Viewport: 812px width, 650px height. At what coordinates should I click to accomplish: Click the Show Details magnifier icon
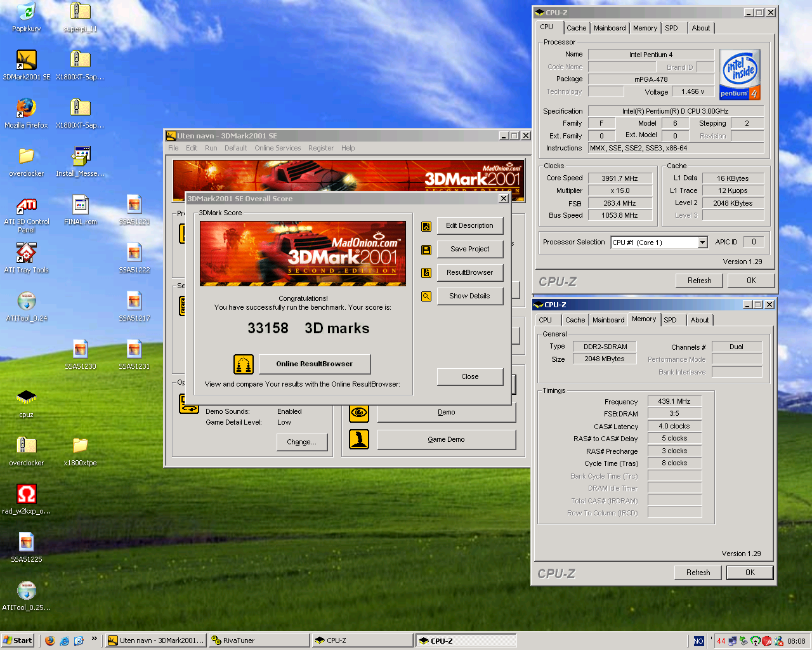click(426, 296)
